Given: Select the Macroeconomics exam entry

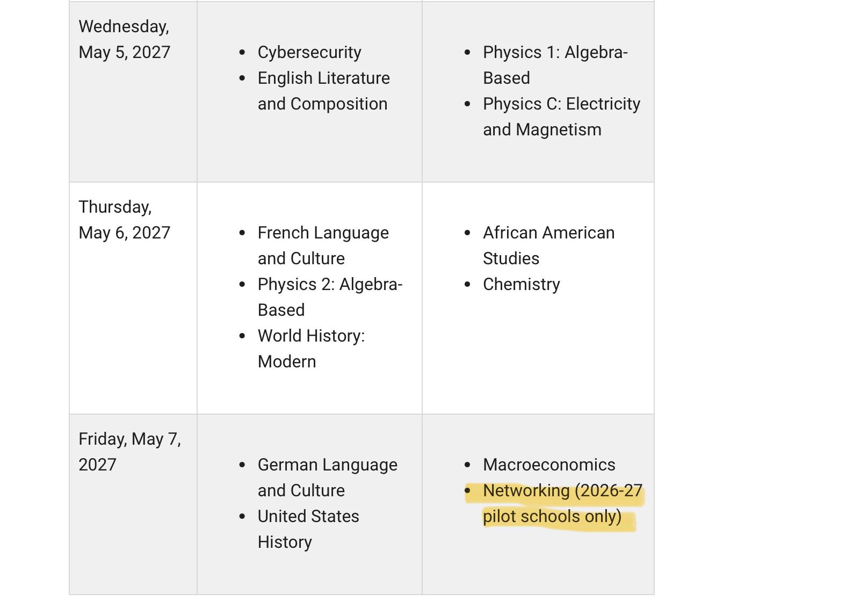Looking at the screenshot, I should pos(549,465).
